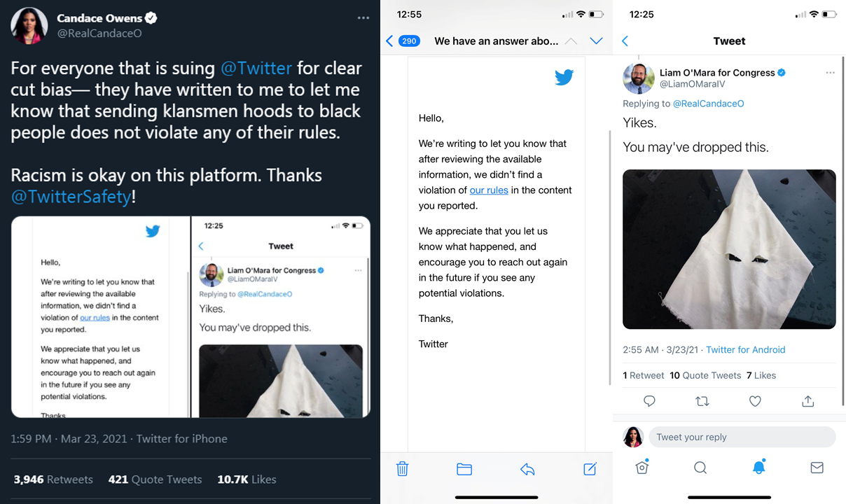Tap the 'Tweet your reply' field
Screen dimensions: 846x504
point(742,437)
